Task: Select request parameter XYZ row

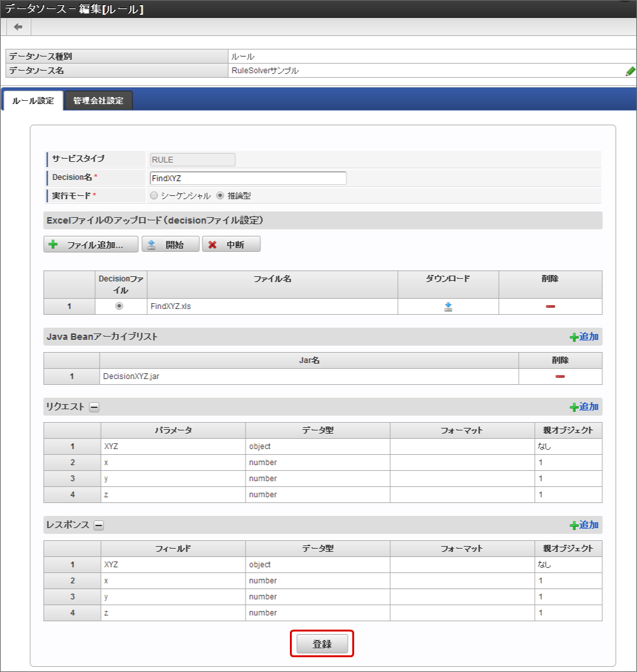Action: [323, 446]
